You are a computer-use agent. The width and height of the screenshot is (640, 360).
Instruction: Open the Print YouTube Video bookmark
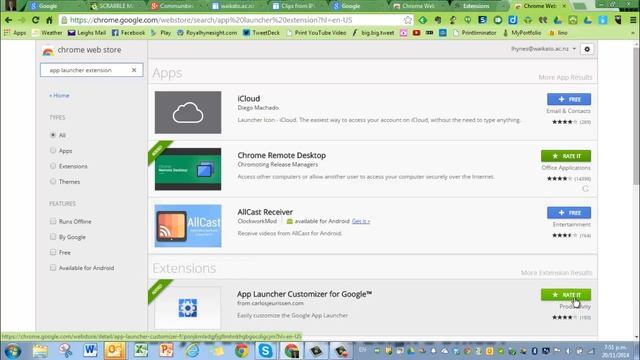(316, 33)
